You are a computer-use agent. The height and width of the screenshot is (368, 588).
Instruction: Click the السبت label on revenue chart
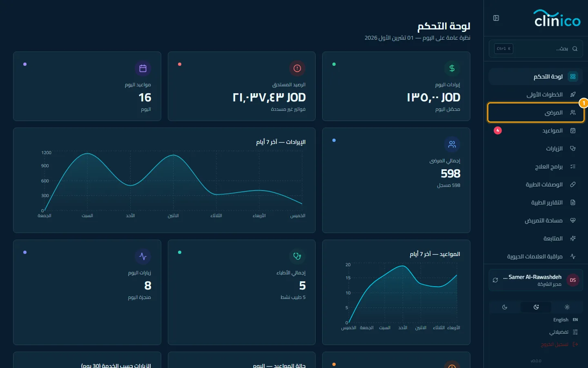point(87,215)
